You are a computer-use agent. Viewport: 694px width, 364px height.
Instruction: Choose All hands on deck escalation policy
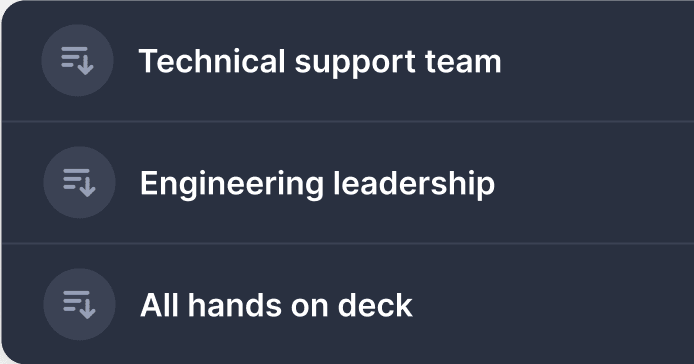point(348,304)
